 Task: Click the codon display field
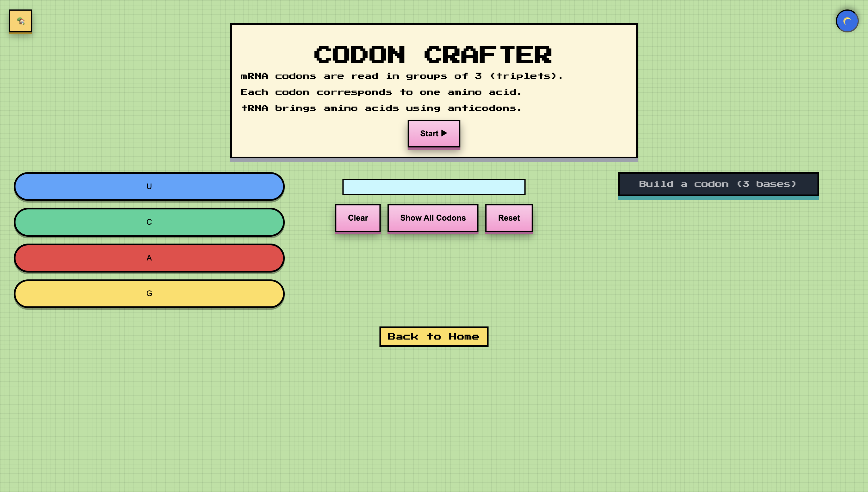[434, 187]
